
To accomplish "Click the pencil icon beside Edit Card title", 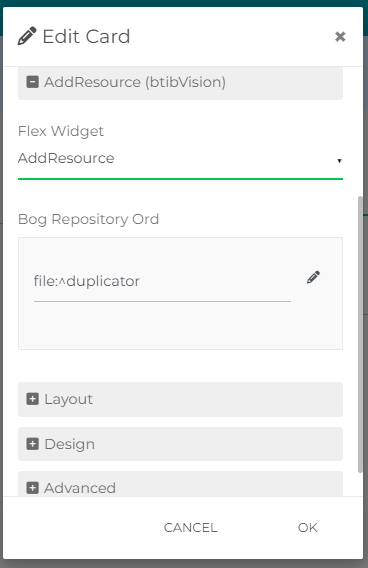I will (27, 36).
